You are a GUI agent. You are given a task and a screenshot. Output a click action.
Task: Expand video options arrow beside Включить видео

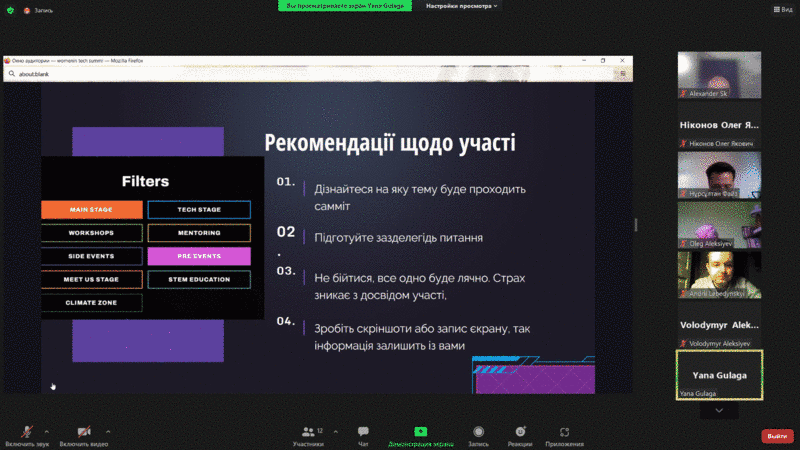pyautogui.click(x=108, y=431)
